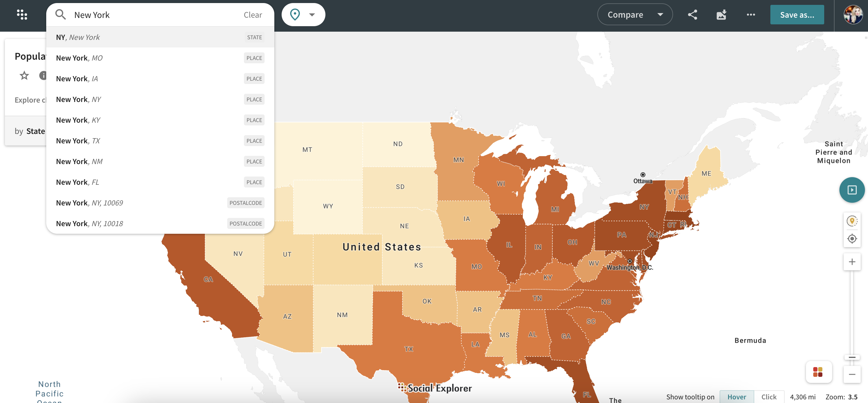Image resolution: width=868 pixels, height=403 pixels.
Task: Open the story presentation play button
Action: [x=852, y=190]
